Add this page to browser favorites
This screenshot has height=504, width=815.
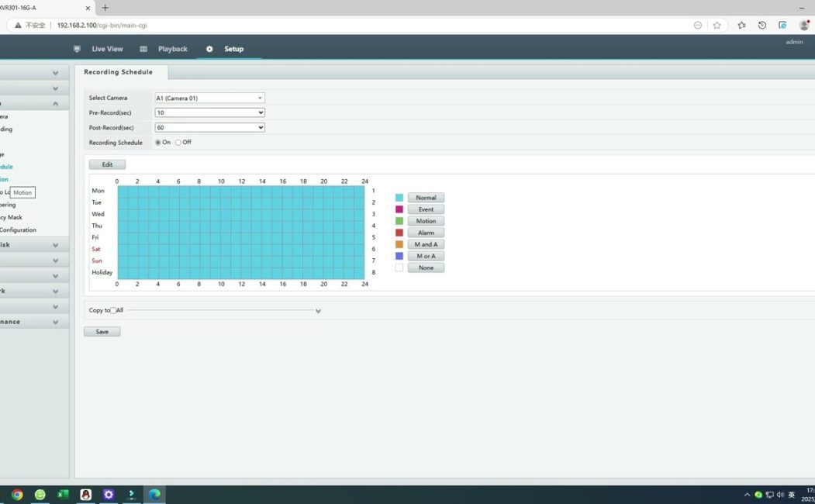[717, 25]
